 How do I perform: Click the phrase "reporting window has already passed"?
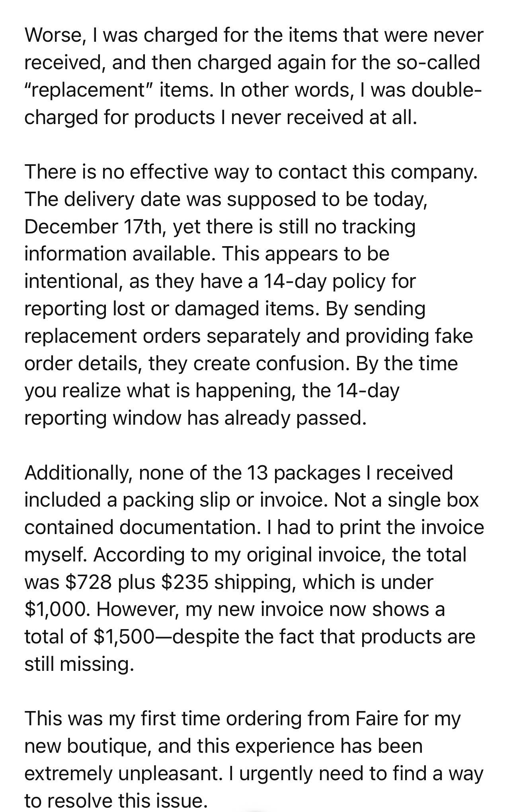(195, 418)
